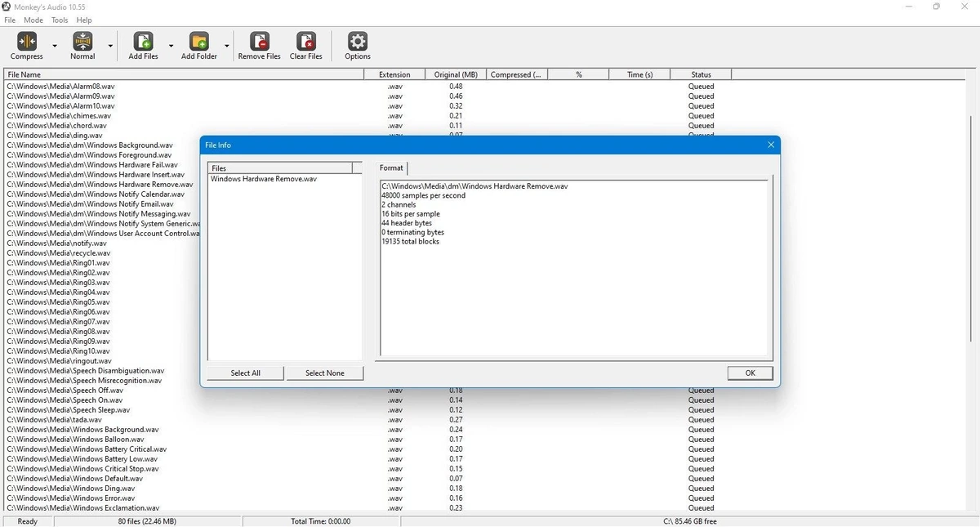This screenshot has width=980, height=527.
Task: Sort by the Original (MB) column header
Action: 456,74
